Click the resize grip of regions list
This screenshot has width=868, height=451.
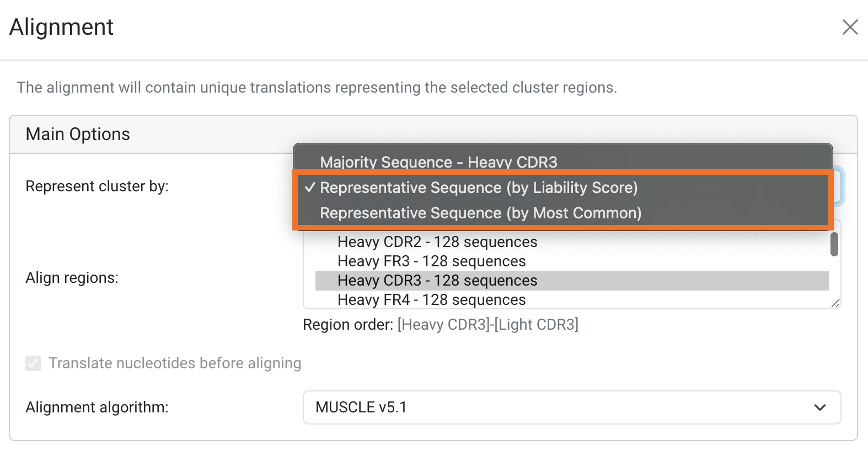(x=835, y=303)
